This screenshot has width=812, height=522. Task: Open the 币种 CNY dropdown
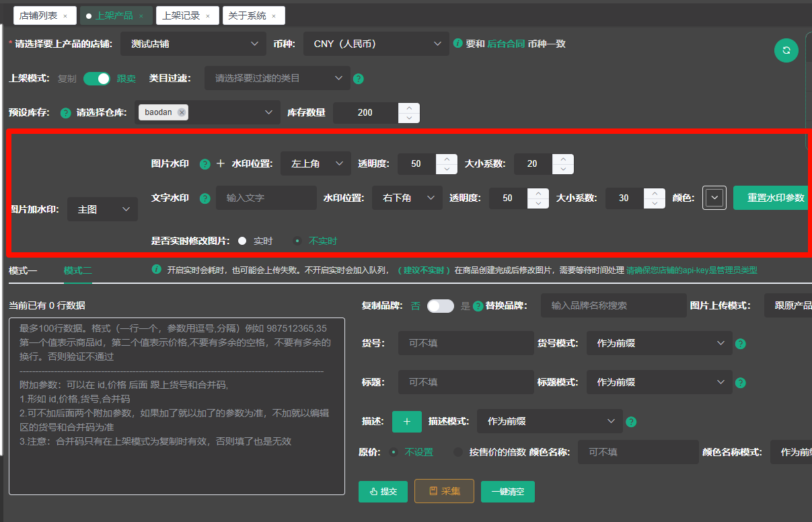click(x=376, y=44)
